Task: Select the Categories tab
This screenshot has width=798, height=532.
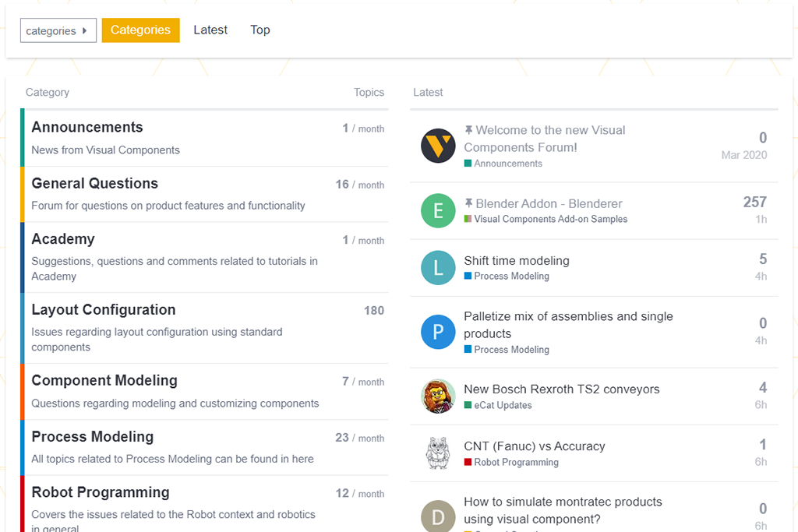Action: 140,30
